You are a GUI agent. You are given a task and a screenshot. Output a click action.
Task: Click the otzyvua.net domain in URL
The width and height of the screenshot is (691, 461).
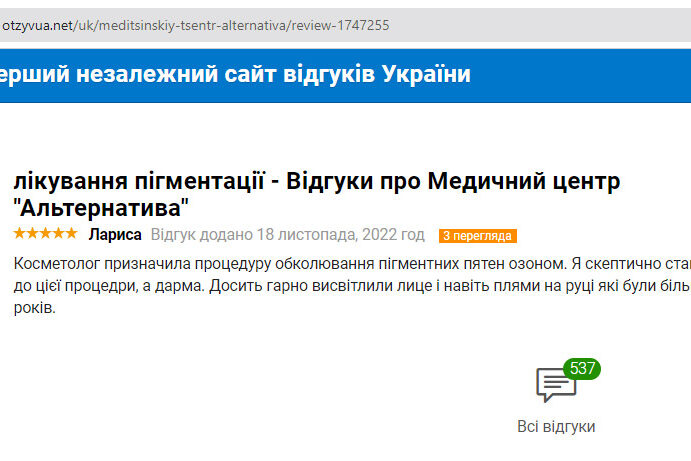click(x=37, y=24)
